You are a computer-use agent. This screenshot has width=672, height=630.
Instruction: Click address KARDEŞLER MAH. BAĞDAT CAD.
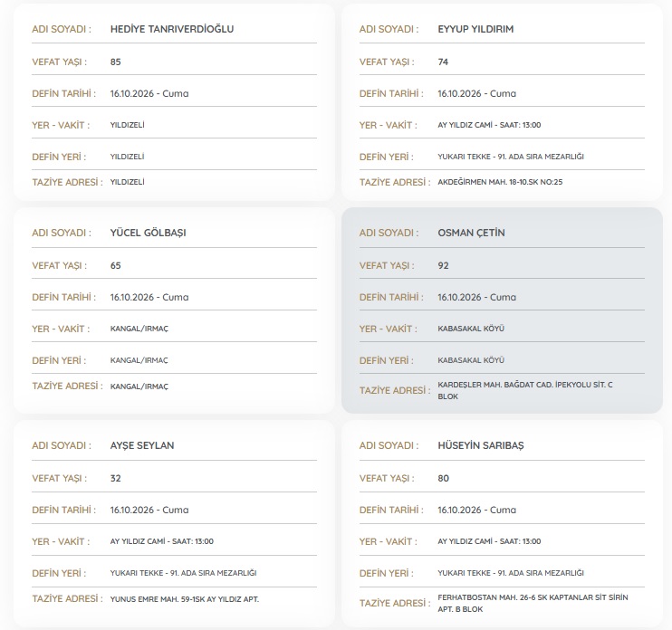(x=525, y=391)
